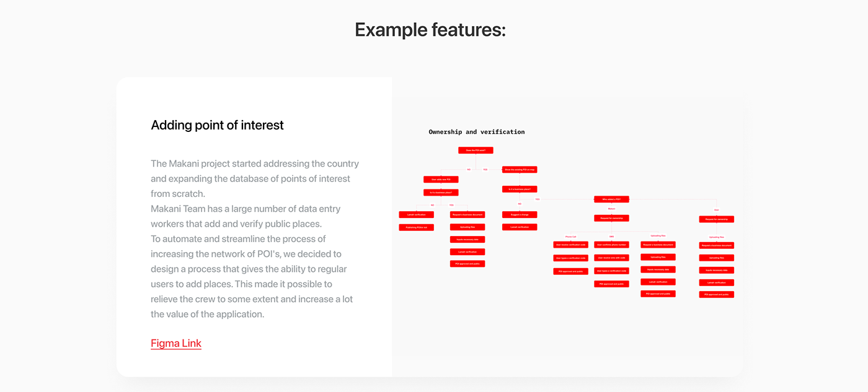
Task: Click the 'Show the existing POI on map' node
Action: point(520,169)
